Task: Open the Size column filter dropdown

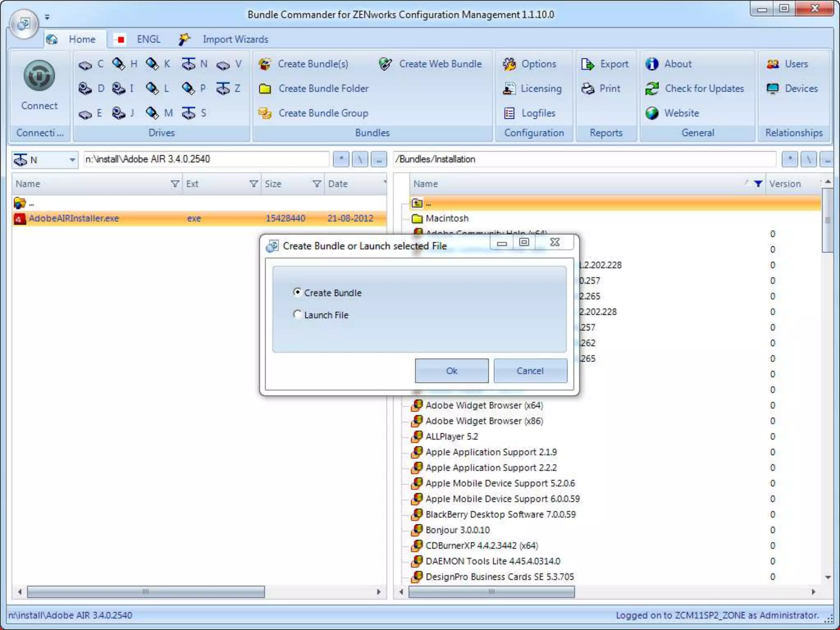Action: click(317, 184)
